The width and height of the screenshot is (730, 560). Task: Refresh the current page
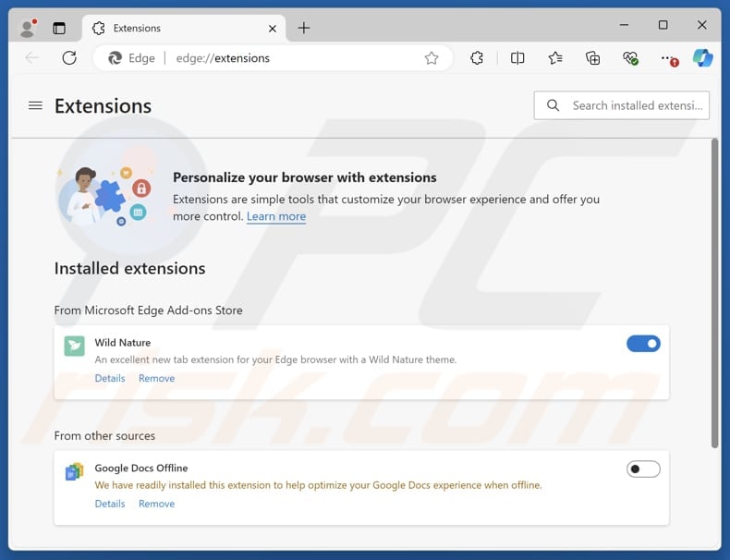pyautogui.click(x=69, y=57)
